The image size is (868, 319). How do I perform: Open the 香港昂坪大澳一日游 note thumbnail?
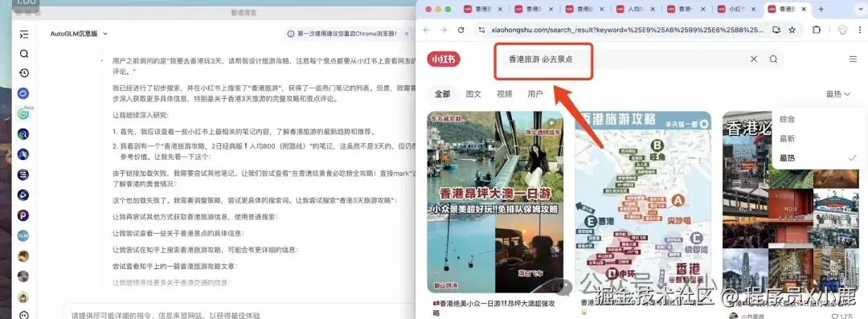495,202
